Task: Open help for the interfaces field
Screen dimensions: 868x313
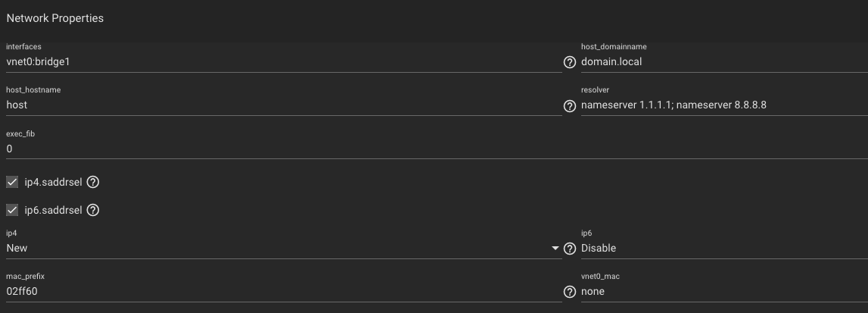Action: coord(570,62)
